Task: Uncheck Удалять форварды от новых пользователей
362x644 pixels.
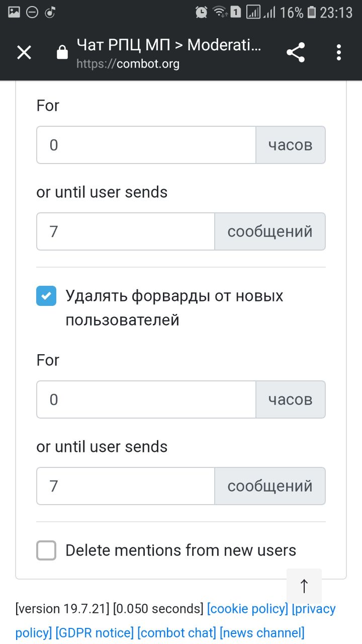Action: click(46, 296)
